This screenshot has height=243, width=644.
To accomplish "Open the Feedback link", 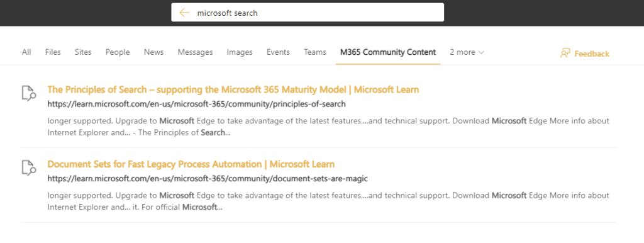I will click(592, 54).
